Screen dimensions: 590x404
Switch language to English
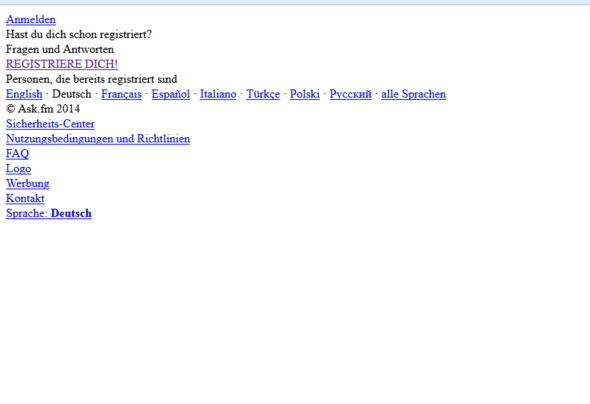click(24, 94)
